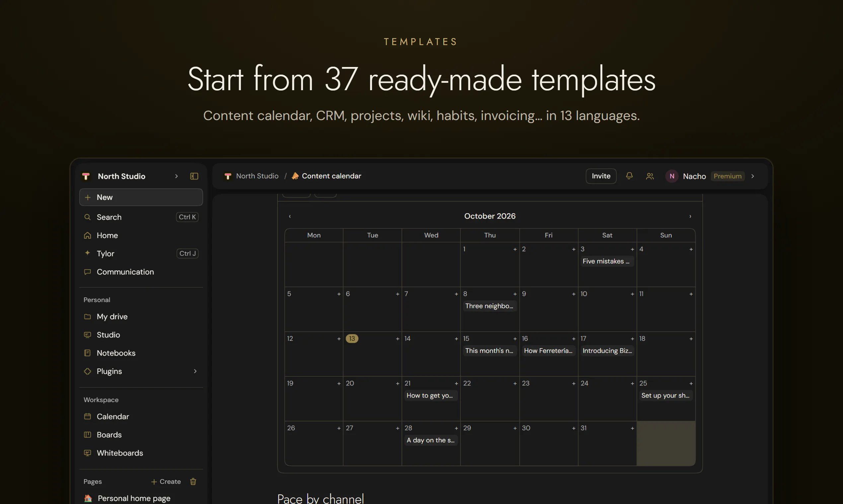This screenshot has height=504, width=843.
Task: Add an event on October 1
Action: (x=515, y=249)
